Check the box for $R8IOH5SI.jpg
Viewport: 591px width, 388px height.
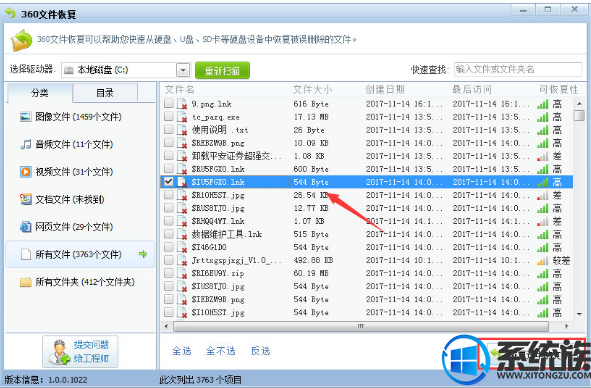pos(168,195)
